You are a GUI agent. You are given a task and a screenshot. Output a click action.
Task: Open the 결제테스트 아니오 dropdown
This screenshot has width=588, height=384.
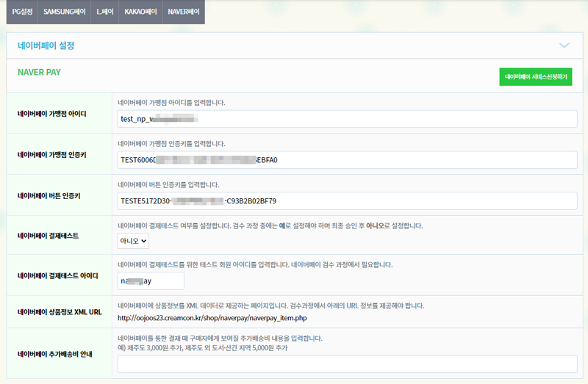pos(134,240)
